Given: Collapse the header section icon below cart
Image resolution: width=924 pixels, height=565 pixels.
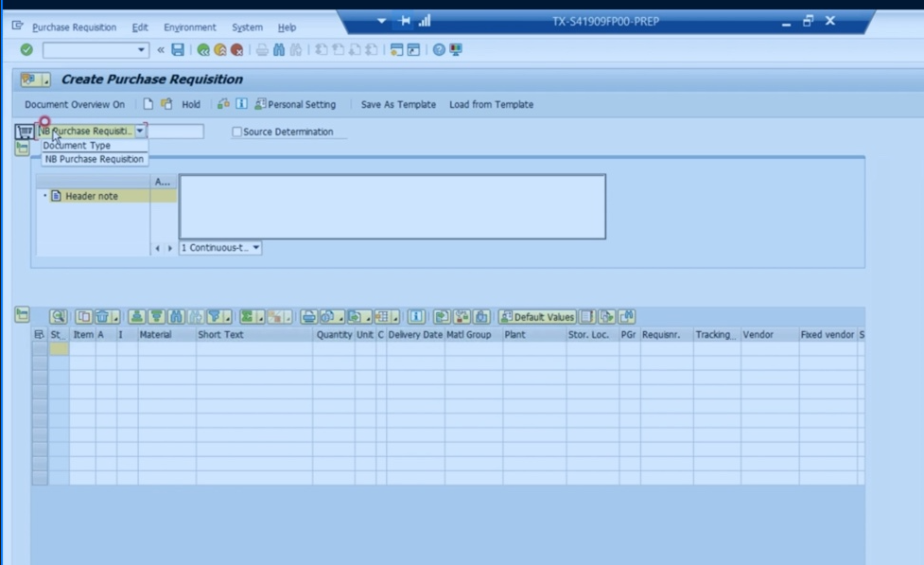Looking at the screenshot, I should pyautogui.click(x=23, y=148).
